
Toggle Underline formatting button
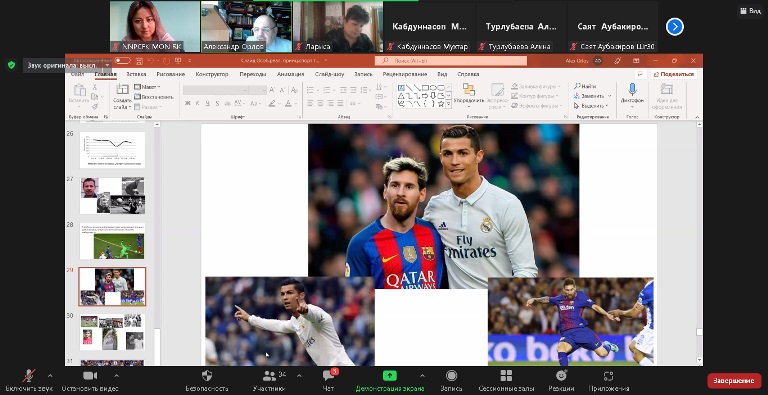(208, 103)
